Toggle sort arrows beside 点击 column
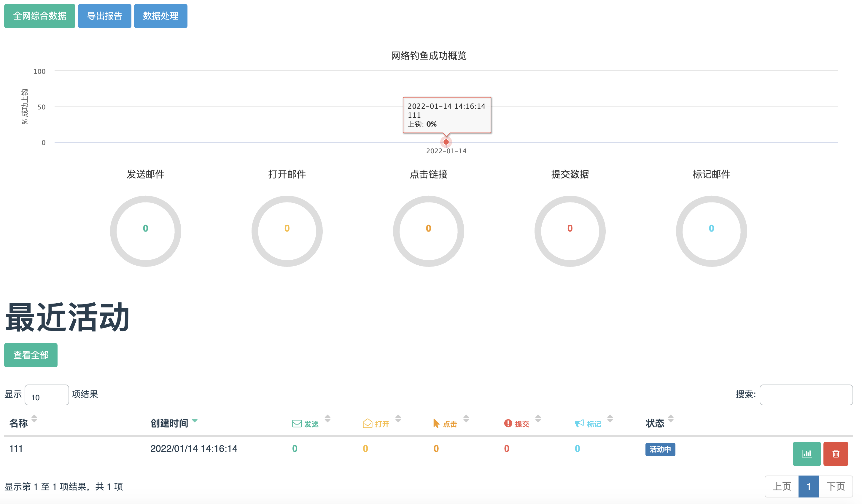The height and width of the screenshot is (504, 862). 466,419
